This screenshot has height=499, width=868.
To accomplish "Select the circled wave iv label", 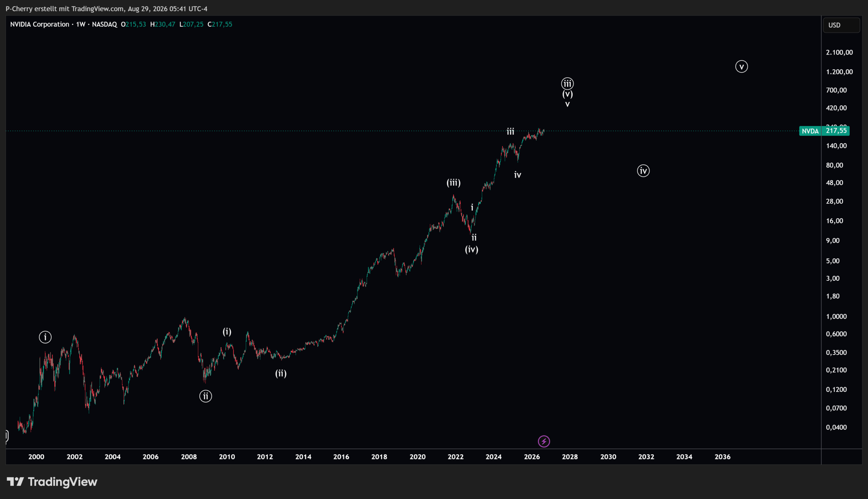I will coord(643,171).
